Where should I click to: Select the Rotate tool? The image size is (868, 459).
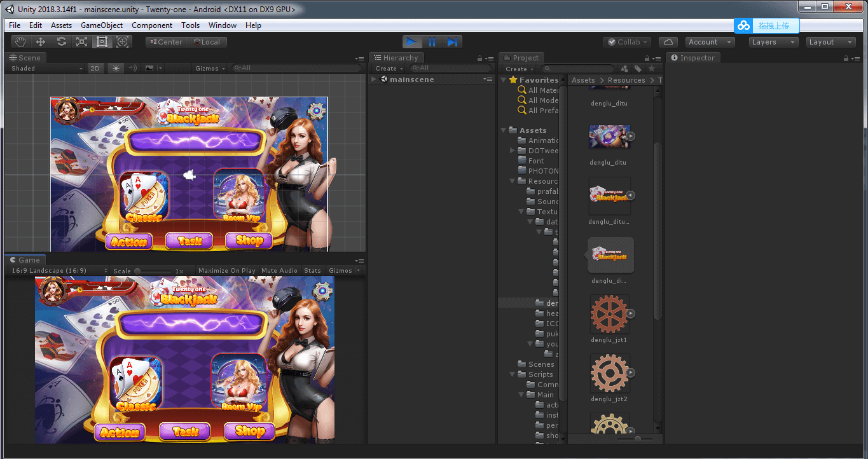coord(61,42)
